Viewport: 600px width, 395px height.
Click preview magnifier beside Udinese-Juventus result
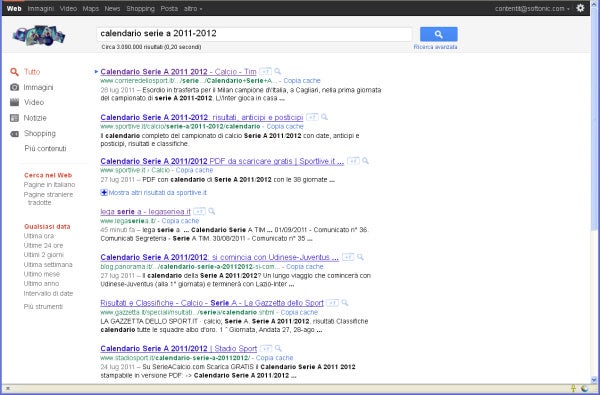coord(360,257)
